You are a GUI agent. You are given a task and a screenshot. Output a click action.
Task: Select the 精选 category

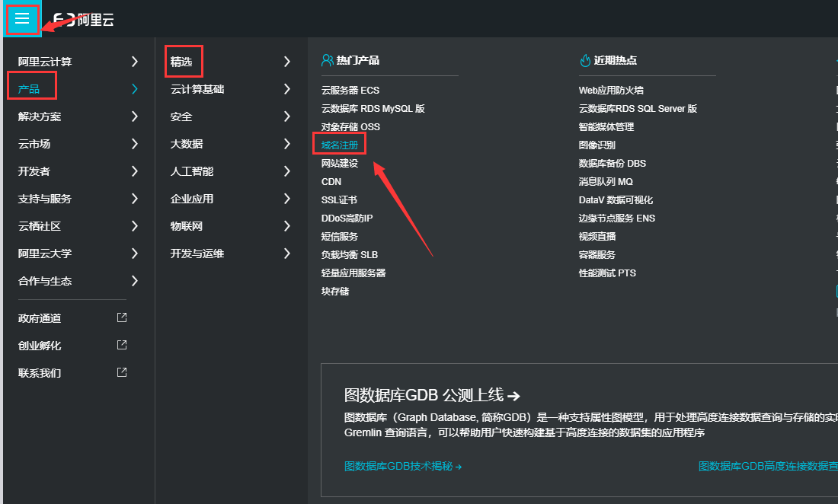click(x=181, y=62)
